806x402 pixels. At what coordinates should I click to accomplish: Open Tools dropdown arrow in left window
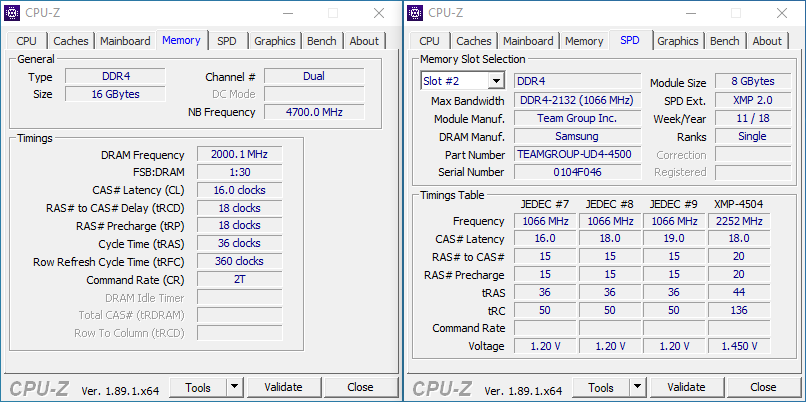coord(234,387)
